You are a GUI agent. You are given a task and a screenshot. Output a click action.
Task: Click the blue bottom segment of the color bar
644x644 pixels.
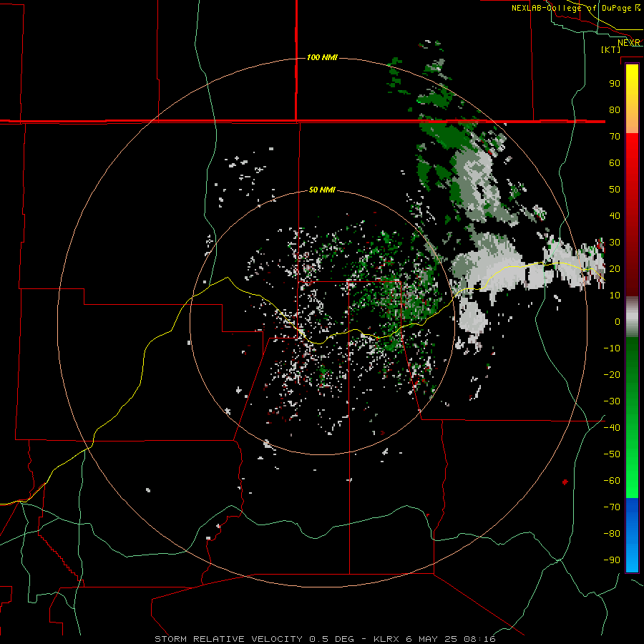pos(632,535)
